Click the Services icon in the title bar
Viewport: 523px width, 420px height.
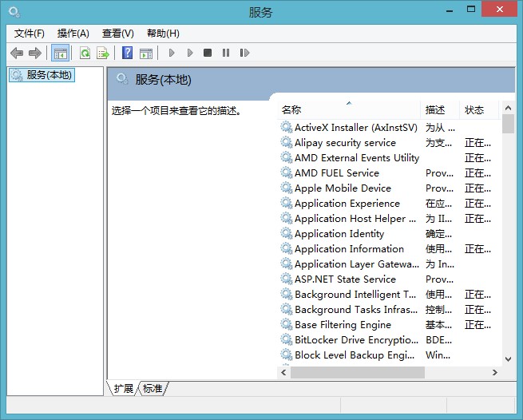[x=14, y=13]
